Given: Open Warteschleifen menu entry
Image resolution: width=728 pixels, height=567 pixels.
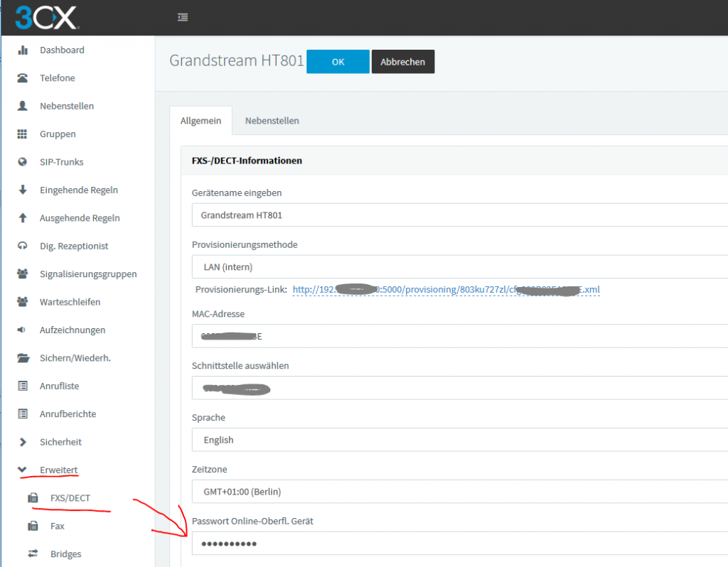Looking at the screenshot, I should [x=70, y=302].
